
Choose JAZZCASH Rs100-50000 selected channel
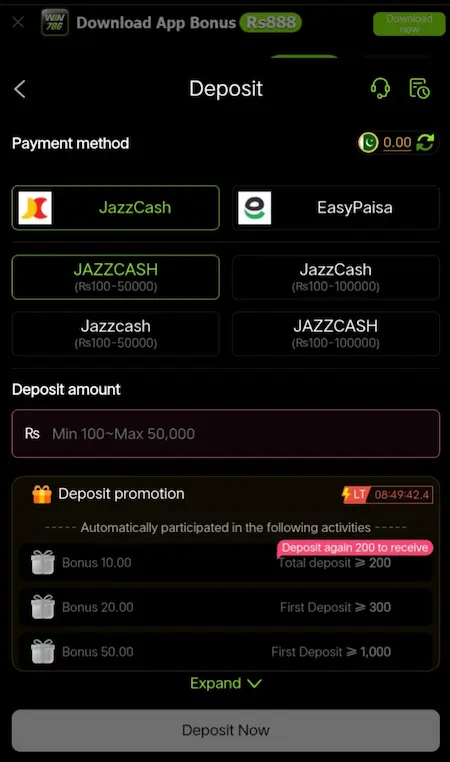click(x=116, y=277)
